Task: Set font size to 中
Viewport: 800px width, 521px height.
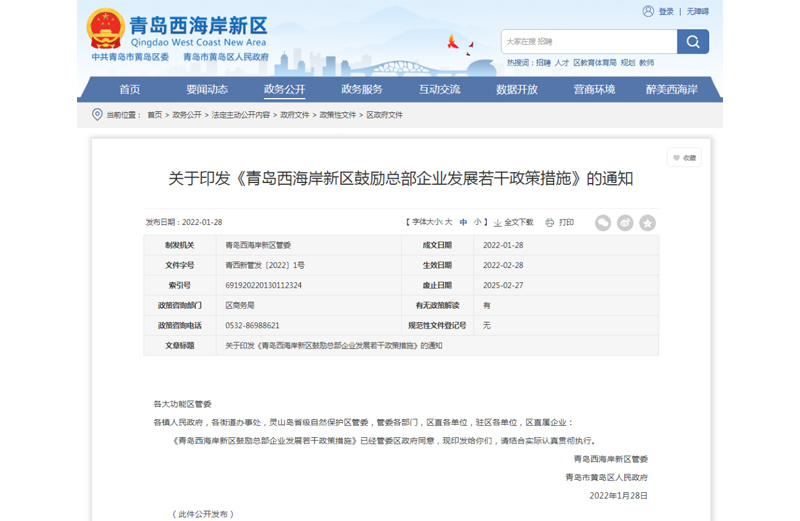Action: point(463,222)
